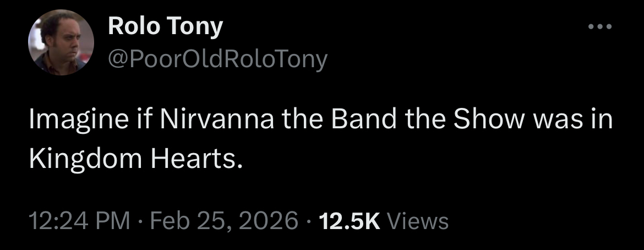The height and width of the screenshot is (250, 644).
Task: Click the 12:24 PM timestamp
Action: 79,221
